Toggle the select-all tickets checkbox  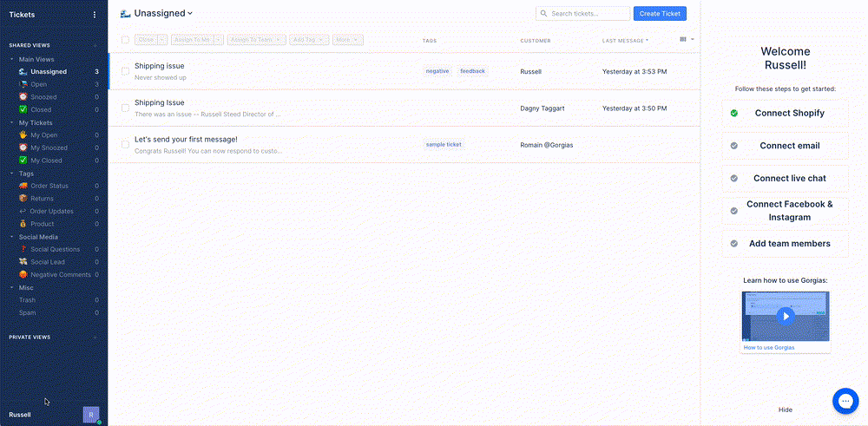[125, 40]
